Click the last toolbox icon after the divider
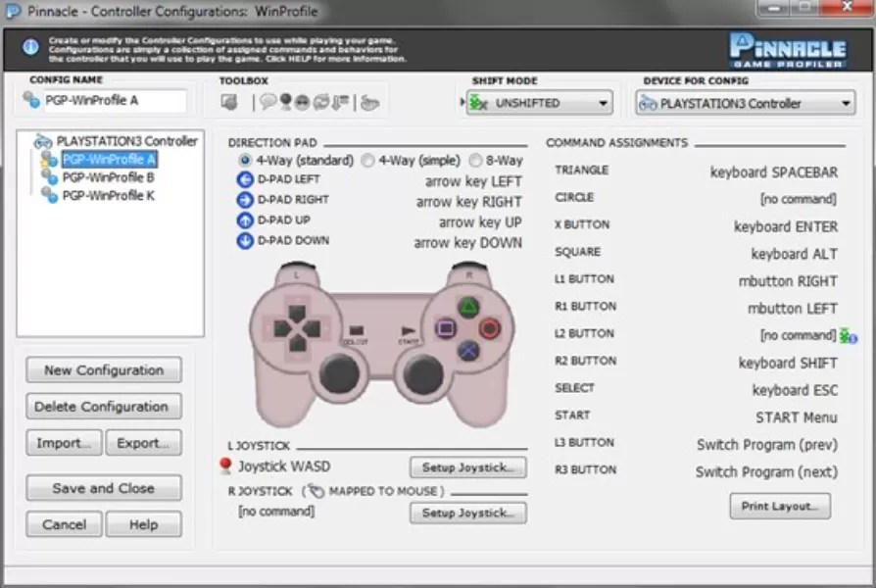The image size is (876, 588). (x=369, y=103)
